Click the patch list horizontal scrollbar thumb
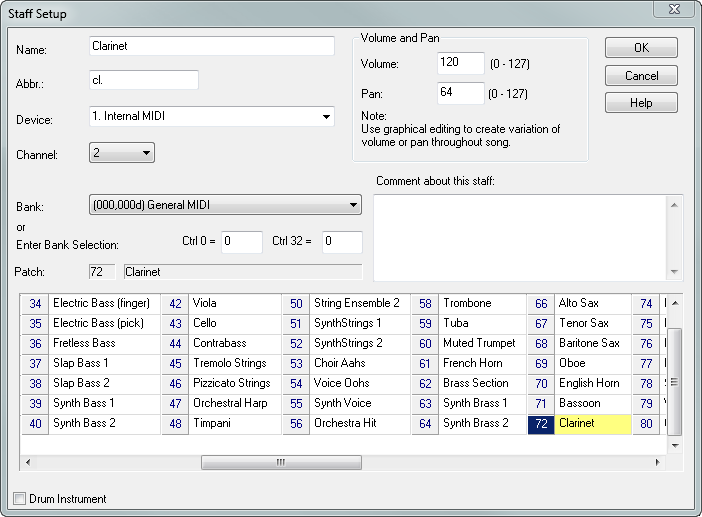The width and height of the screenshot is (702, 517). pos(280,463)
